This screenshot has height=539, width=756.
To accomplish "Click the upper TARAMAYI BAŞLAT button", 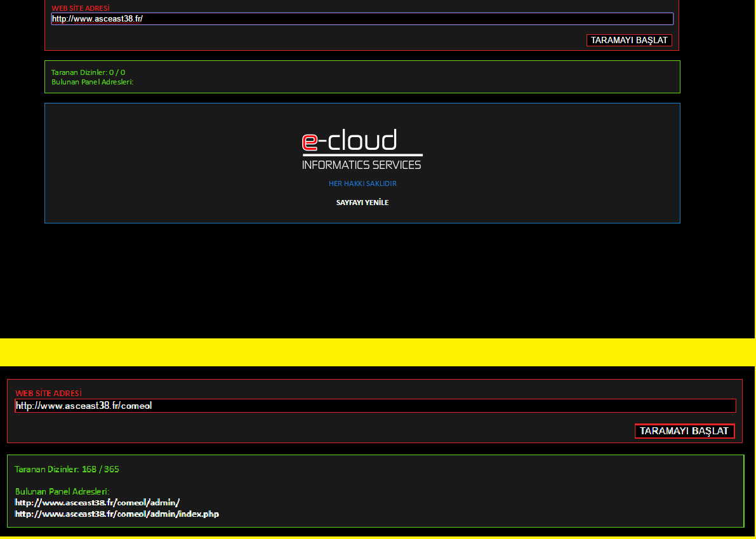I will (629, 41).
